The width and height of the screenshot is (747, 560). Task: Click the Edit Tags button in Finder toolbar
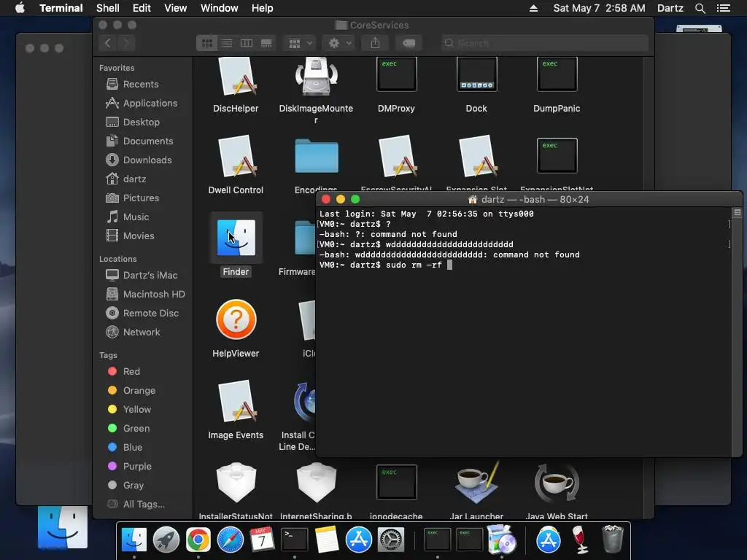[409, 43]
